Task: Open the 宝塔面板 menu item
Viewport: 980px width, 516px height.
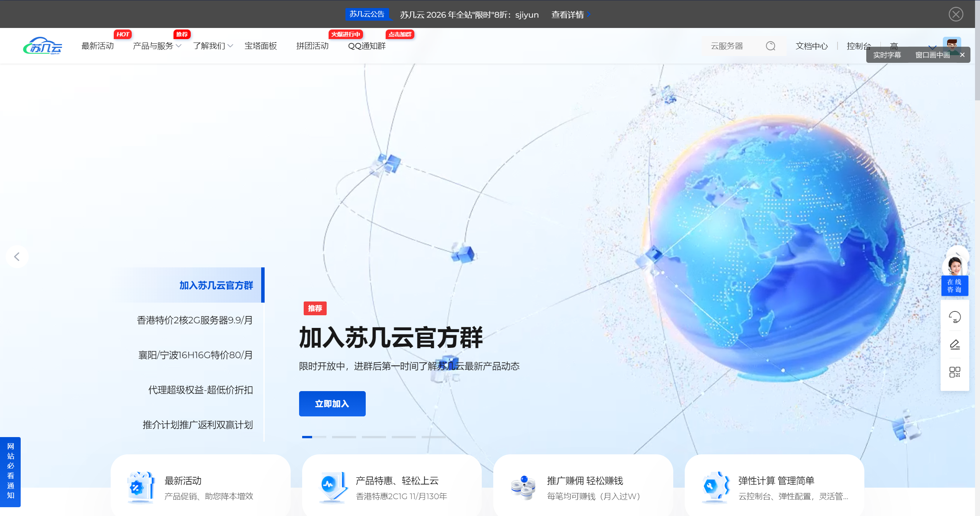Action: [x=260, y=46]
